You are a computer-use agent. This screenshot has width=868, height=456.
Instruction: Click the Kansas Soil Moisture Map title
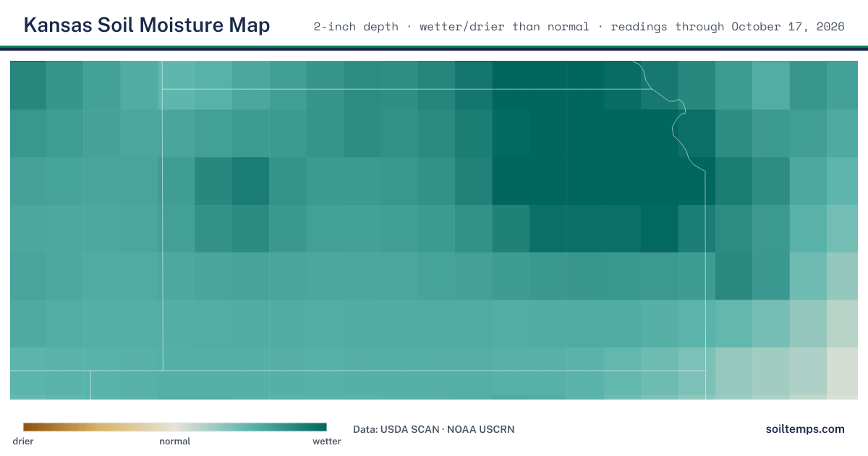pos(147,25)
